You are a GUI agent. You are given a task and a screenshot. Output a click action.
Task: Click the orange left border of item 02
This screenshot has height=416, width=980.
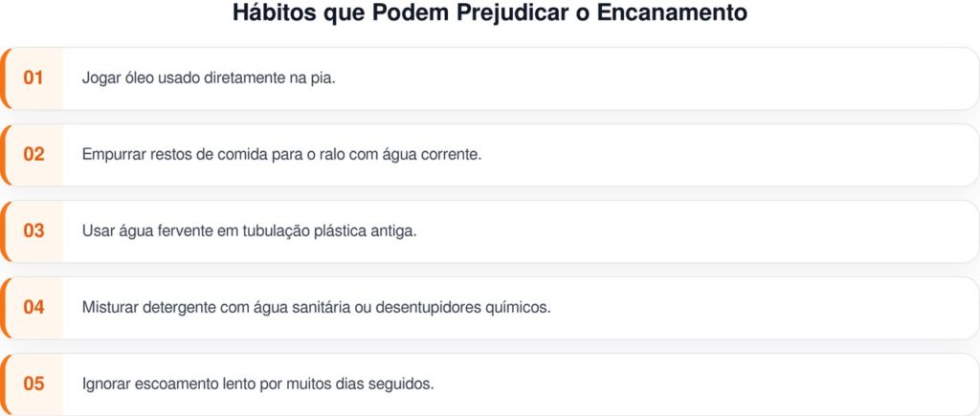point(3,154)
